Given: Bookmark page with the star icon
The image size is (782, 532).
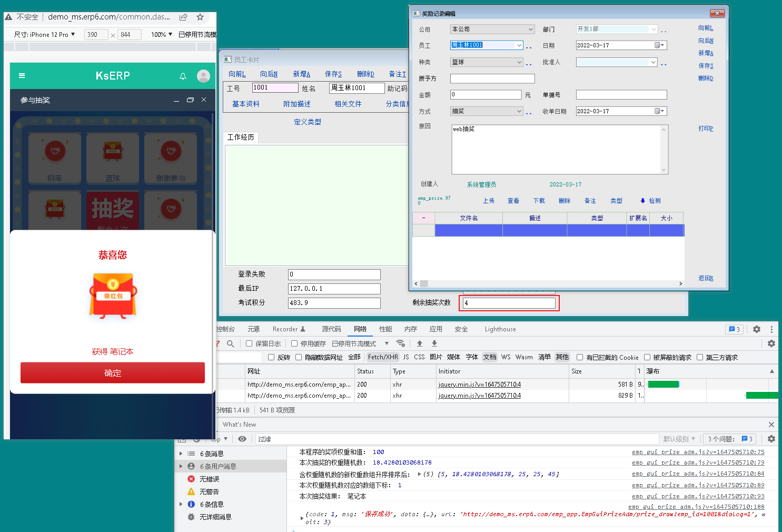Looking at the screenshot, I should click(200, 17).
